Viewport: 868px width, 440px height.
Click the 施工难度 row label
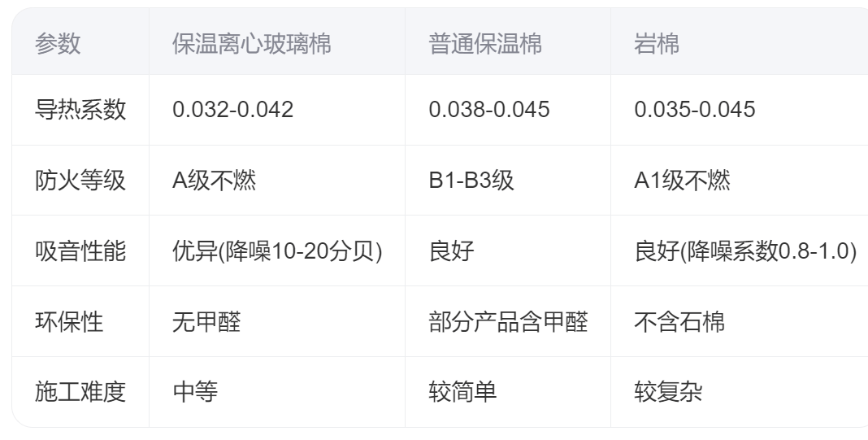click(80, 393)
